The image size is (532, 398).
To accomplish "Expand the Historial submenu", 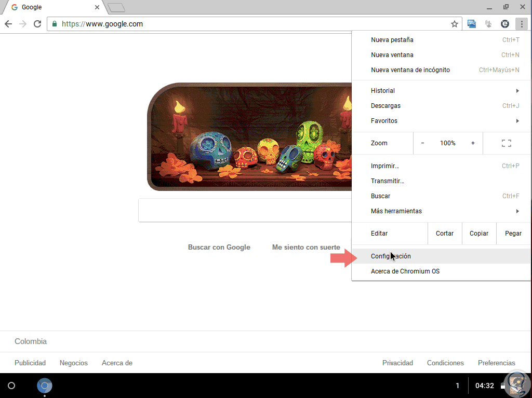I will click(x=441, y=90).
